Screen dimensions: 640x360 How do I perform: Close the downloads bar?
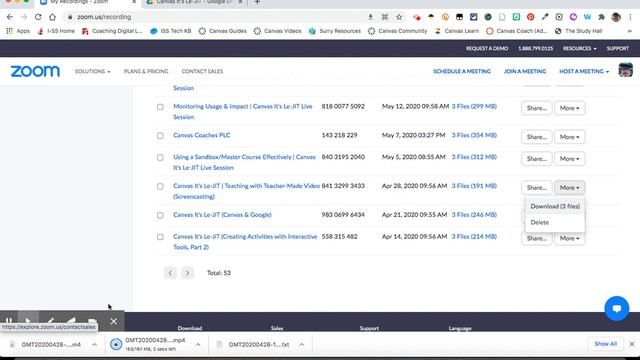click(632, 344)
